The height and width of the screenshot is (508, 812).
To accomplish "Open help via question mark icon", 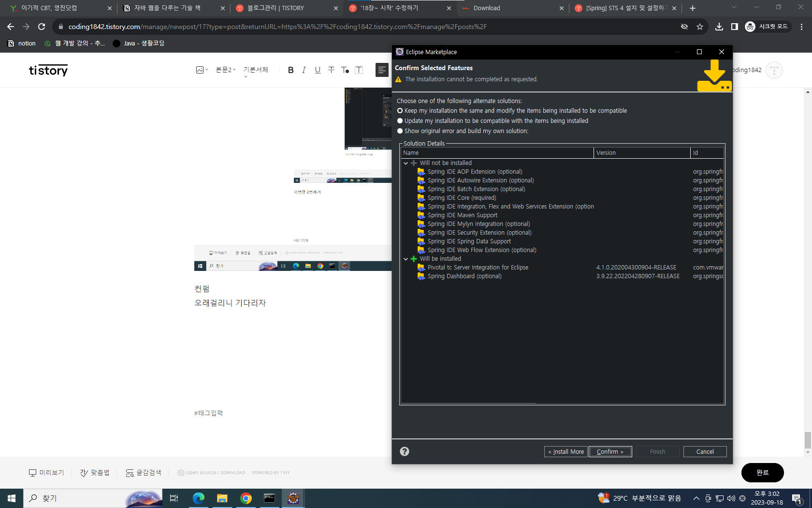I will click(x=405, y=451).
